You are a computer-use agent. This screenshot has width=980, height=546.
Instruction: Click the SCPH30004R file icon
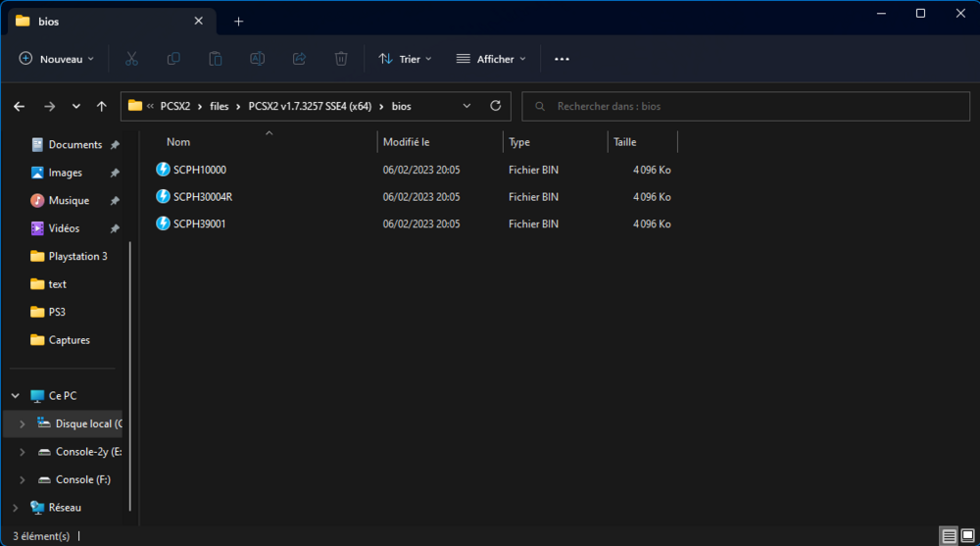click(163, 196)
